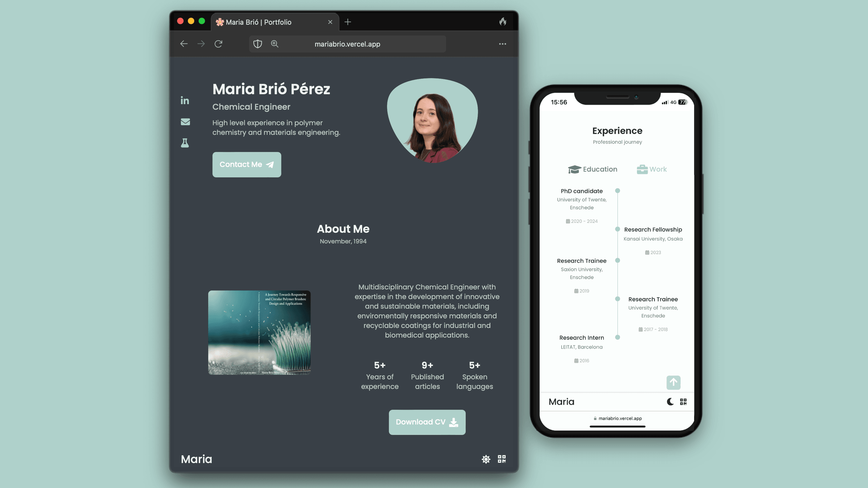Click the chemistry/flask icon in sidebar
Image resolution: width=868 pixels, height=488 pixels.
coord(185,143)
